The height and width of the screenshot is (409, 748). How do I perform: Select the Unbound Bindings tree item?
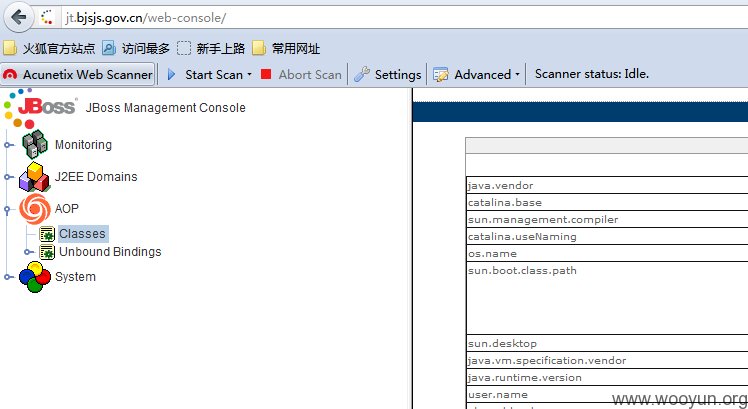[110, 252]
